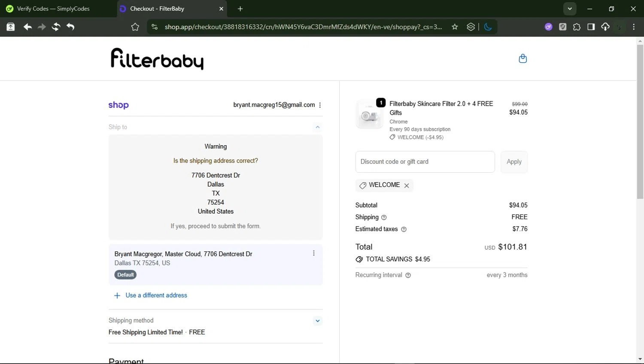This screenshot has width=644, height=364.
Task: Collapse the Ship to section
Action: [318, 127]
